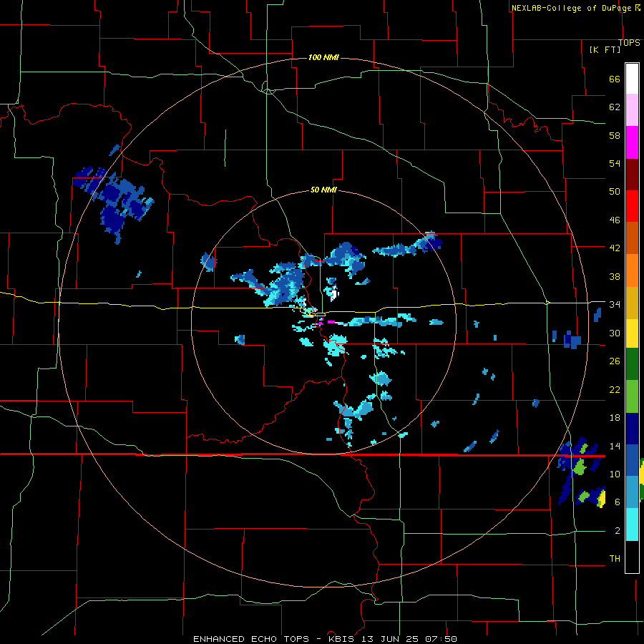Select the bright yellow legend swatch

point(632,333)
